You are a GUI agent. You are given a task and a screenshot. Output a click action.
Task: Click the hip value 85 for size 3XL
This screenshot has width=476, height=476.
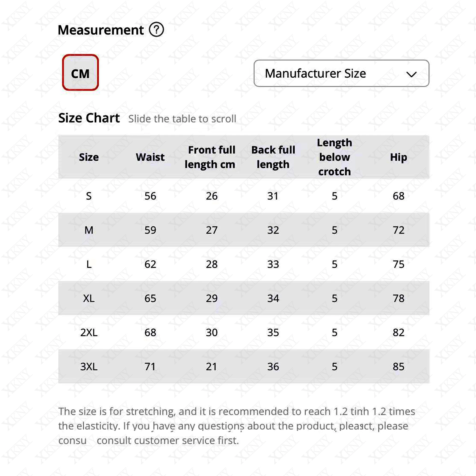click(399, 367)
